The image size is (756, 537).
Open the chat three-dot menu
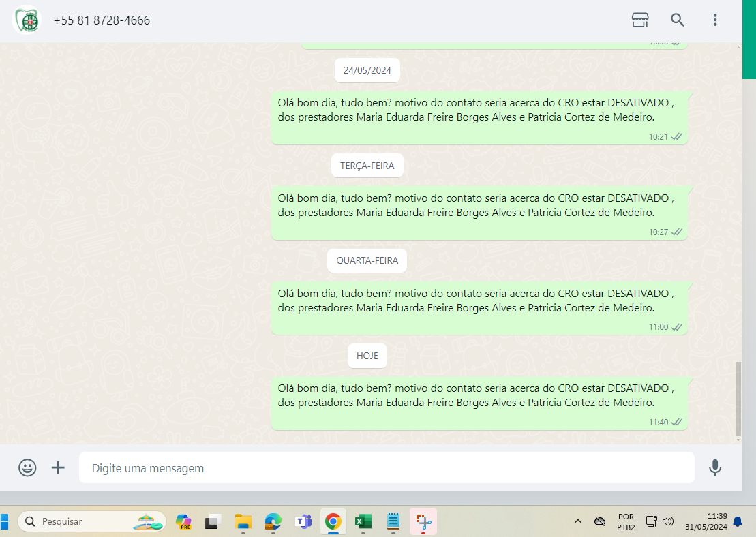(x=715, y=20)
